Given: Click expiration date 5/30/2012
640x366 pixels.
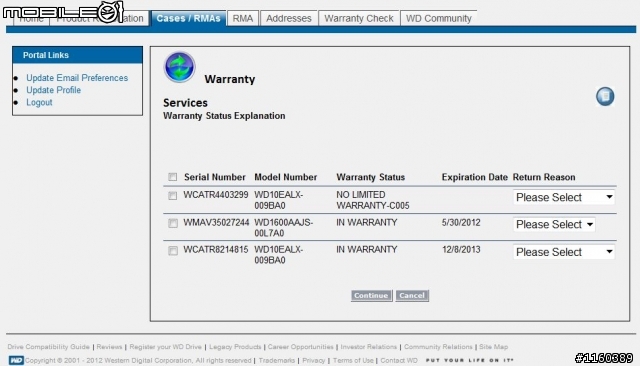Looking at the screenshot, I should pyautogui.click(x=461, y=223).
